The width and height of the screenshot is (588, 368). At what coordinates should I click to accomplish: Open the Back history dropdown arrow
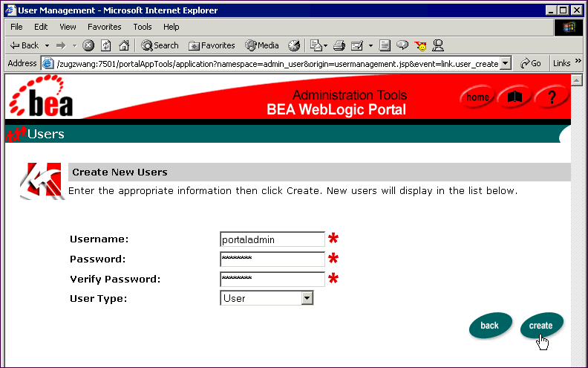click(x=47, y=46)
